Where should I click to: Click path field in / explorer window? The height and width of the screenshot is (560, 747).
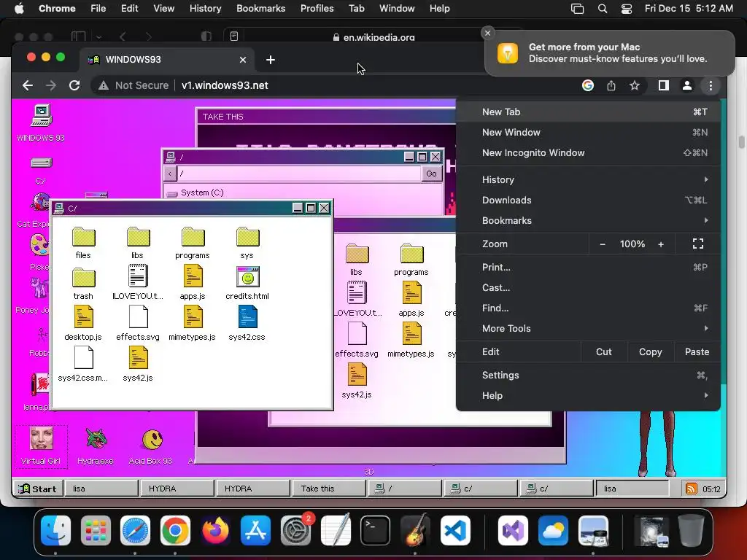[x=298, y=174]
